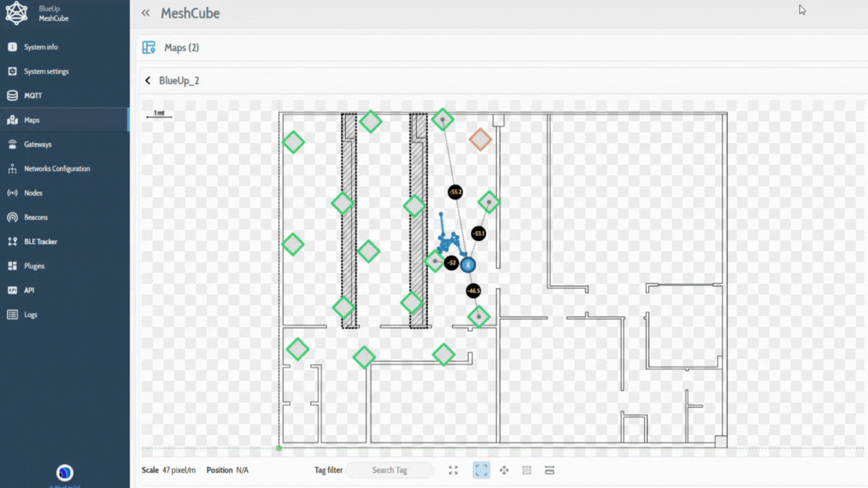Collapse the sidebar using the double chevron
Screen dimensions: 868x488
pyautogui.click(x=145, y=13)
